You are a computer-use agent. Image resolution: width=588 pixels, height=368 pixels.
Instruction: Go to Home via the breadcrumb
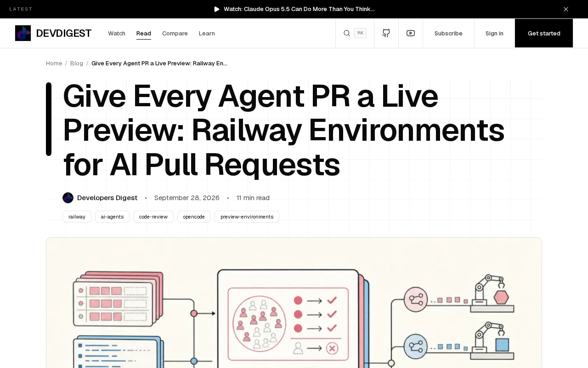(54, 63)
